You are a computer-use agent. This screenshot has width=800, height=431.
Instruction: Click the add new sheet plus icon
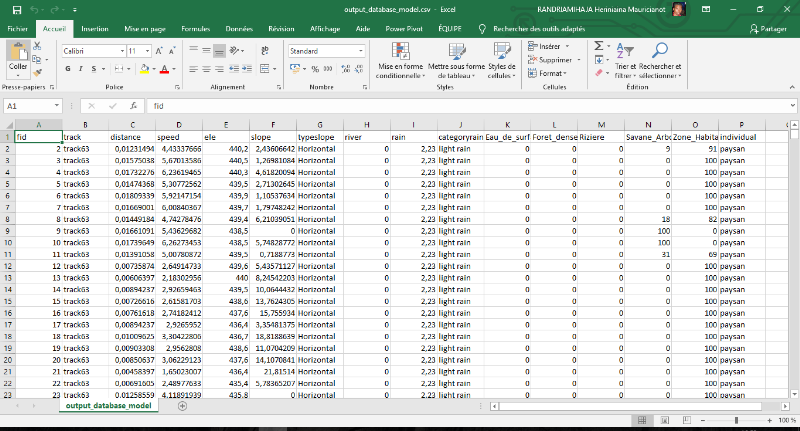(182, 405)
